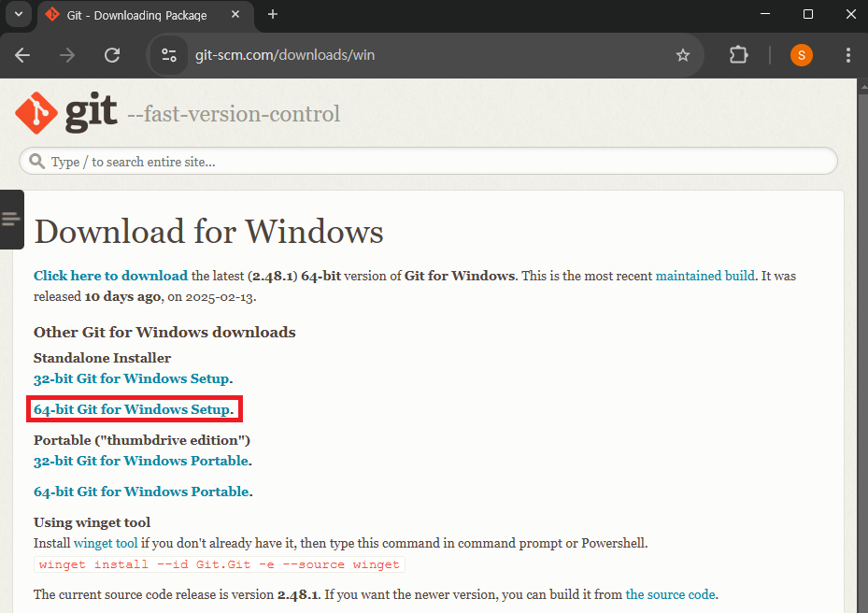Reload the current page
This screenshot has width=868, height=613.
click(x=112, y=55)
